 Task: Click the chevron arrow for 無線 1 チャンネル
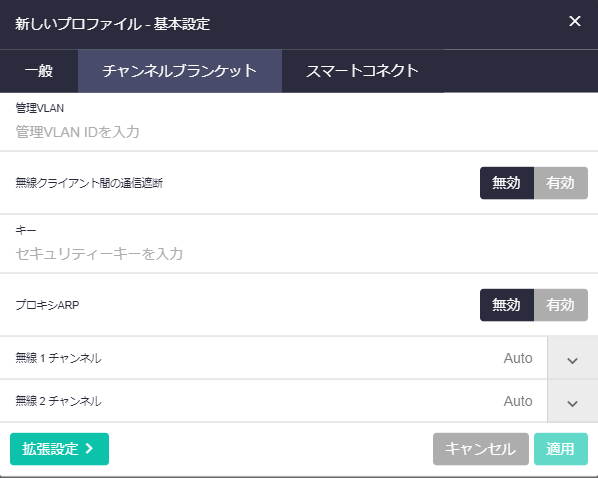(x=572, y=361)
